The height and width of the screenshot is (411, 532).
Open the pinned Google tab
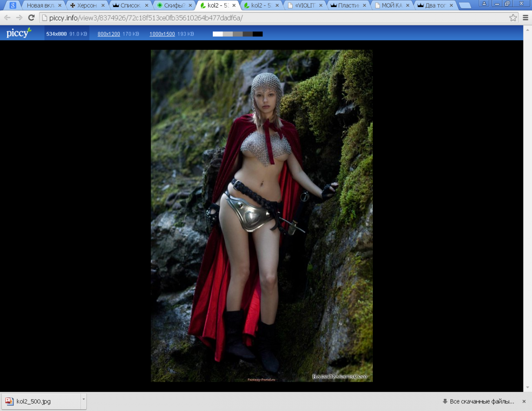(x=13, y=5)
